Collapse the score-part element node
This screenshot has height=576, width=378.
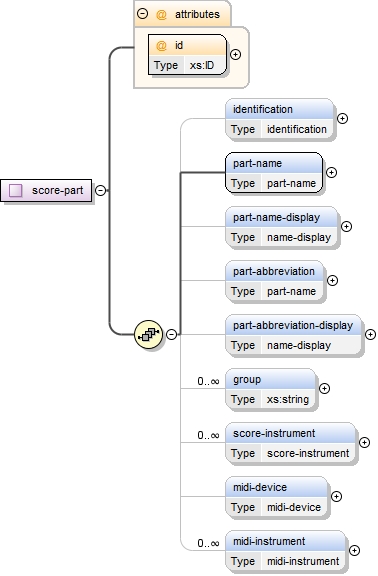[100, 190]
